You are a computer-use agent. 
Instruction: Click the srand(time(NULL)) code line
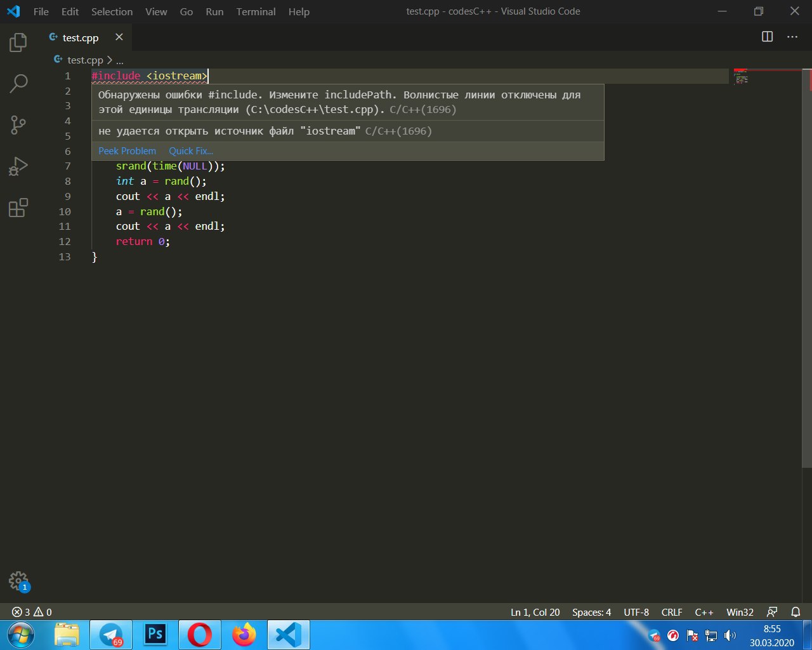point(170,166)
